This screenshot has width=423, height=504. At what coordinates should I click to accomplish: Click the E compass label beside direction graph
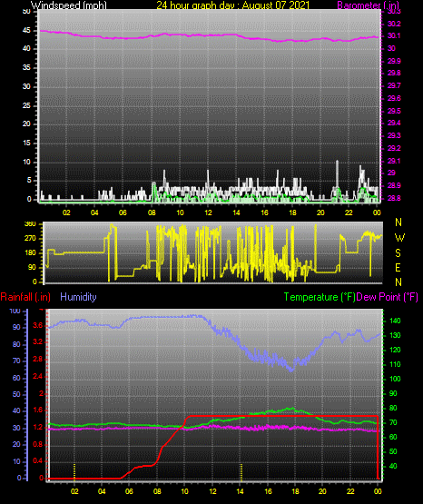pyautogui.click(x=398, y=267)
